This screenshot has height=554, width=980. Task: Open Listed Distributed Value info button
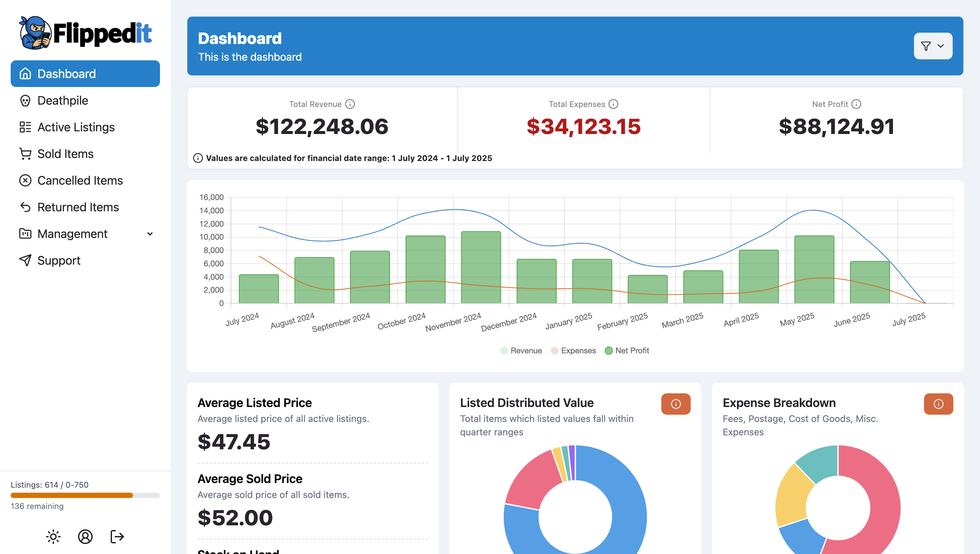[676, 404]
